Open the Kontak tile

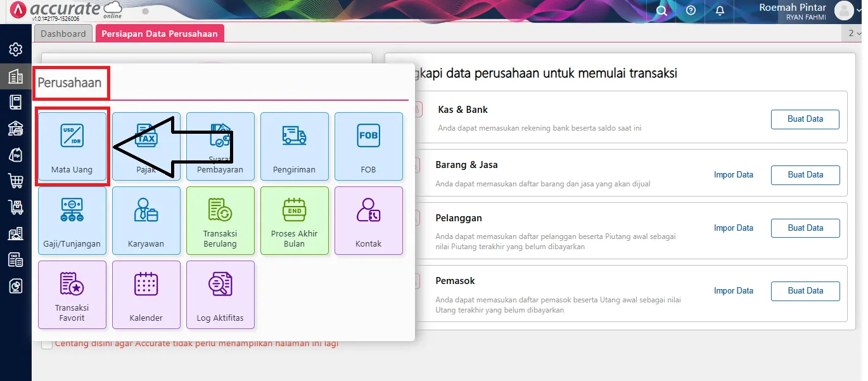[x=369, y=221]
